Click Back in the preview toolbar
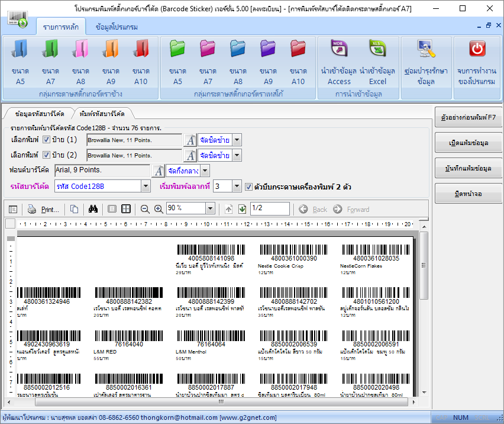 (313, 210)
